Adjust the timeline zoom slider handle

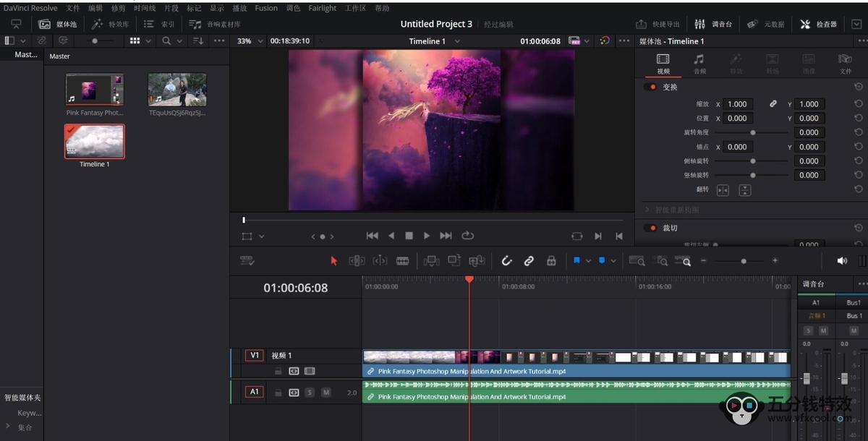point(744,261)
